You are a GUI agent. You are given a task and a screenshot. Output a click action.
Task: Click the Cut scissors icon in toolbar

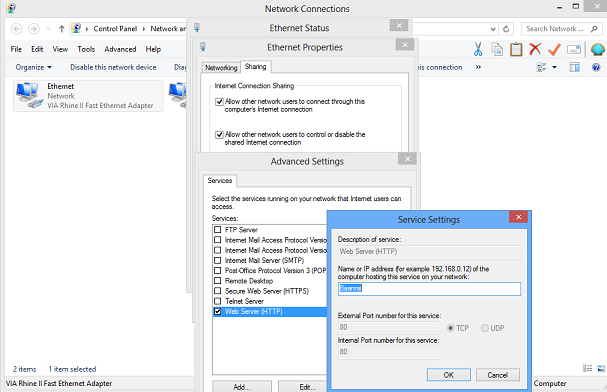(x=478, y=50)
